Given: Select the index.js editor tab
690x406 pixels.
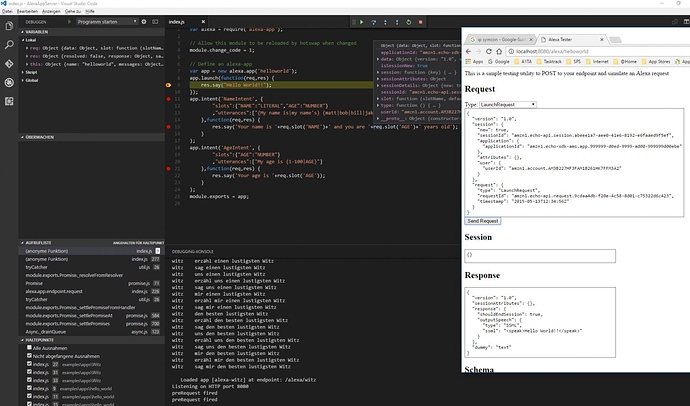Looking at the screenshot, I should click(178, 20).
